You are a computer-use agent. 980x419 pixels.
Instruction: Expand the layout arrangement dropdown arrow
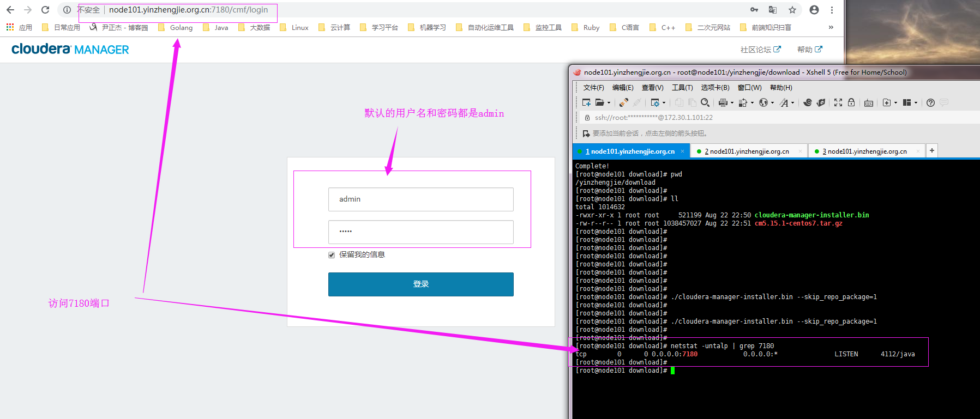click(x=916, y=103)
